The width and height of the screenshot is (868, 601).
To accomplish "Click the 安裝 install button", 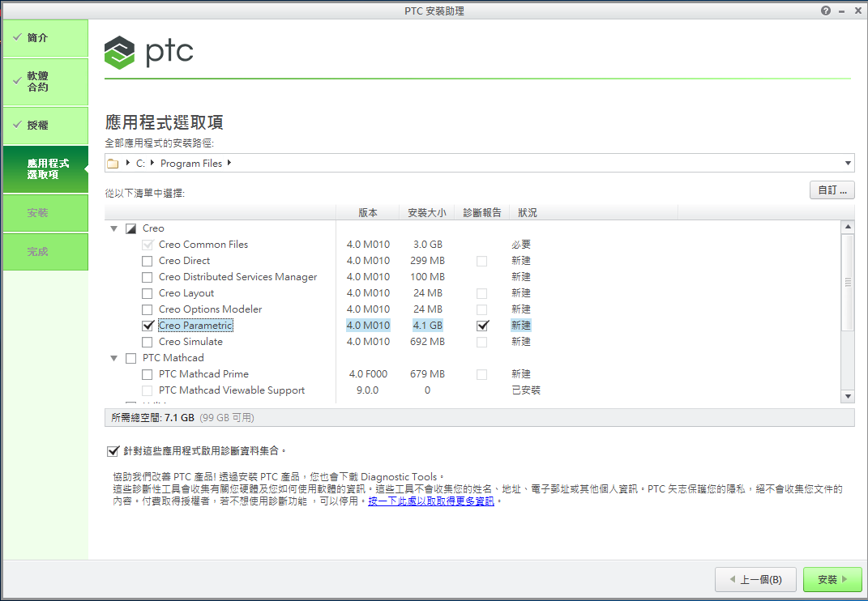I will tap(832, 580).
